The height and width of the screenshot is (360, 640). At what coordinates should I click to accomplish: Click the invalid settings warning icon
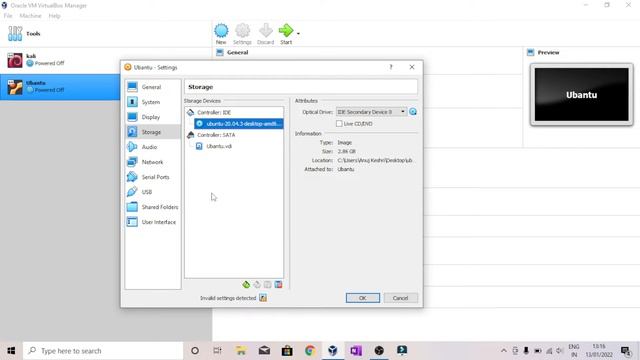tap(263, 298)
